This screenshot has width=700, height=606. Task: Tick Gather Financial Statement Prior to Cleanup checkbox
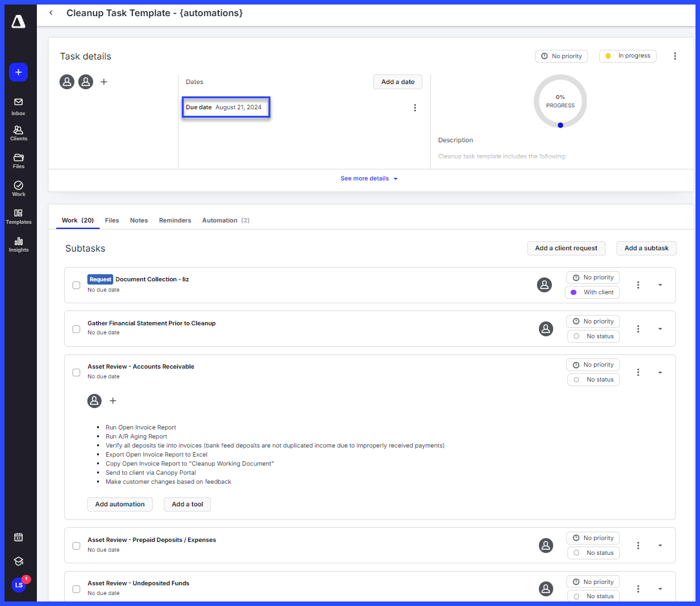[x=76, y=329]
